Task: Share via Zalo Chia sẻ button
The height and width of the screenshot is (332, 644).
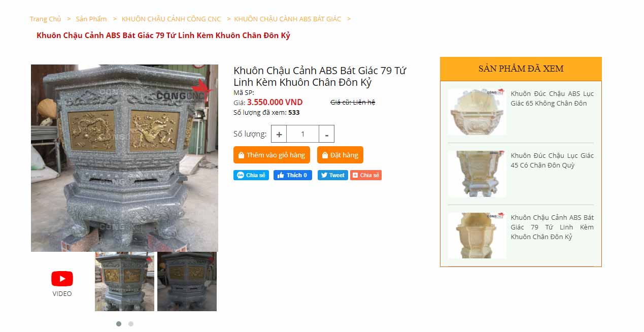Action: 251,175
